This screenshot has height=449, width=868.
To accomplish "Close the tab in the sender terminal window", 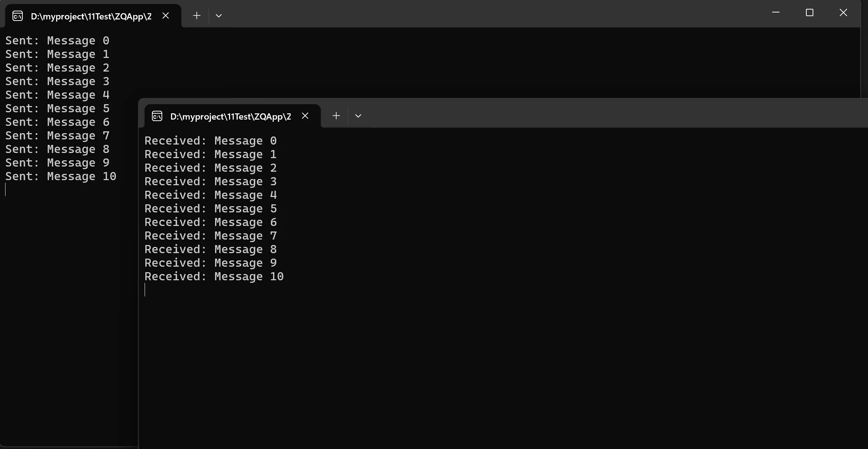I will coord(166,15).
